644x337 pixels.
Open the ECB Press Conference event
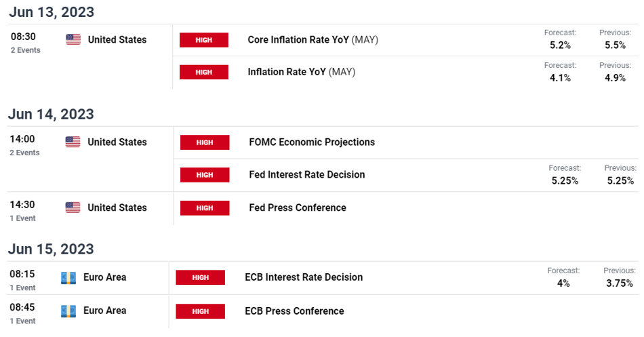point(294,311)
